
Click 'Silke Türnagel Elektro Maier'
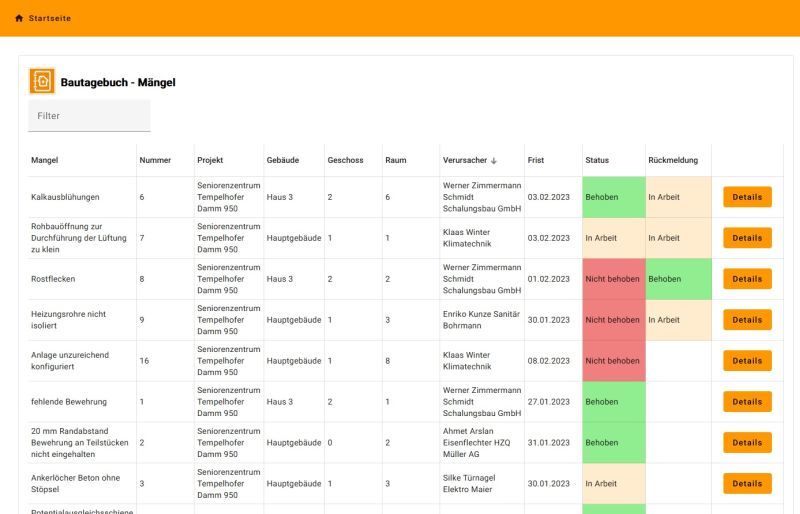469,483
